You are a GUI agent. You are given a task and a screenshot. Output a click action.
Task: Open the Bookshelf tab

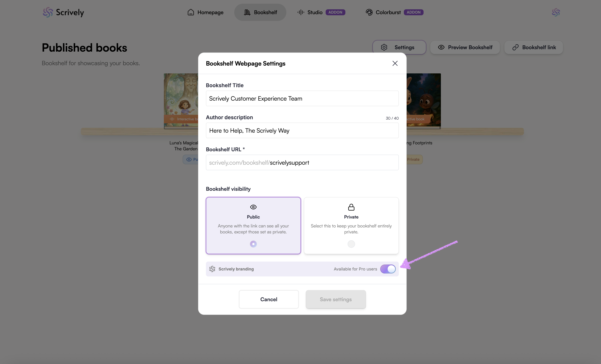point(260,12)
